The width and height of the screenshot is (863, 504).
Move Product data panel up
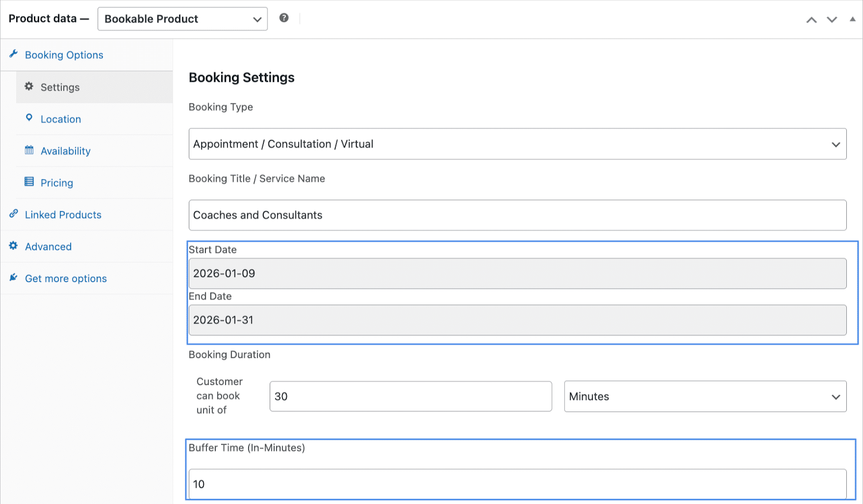coord(811,19)
